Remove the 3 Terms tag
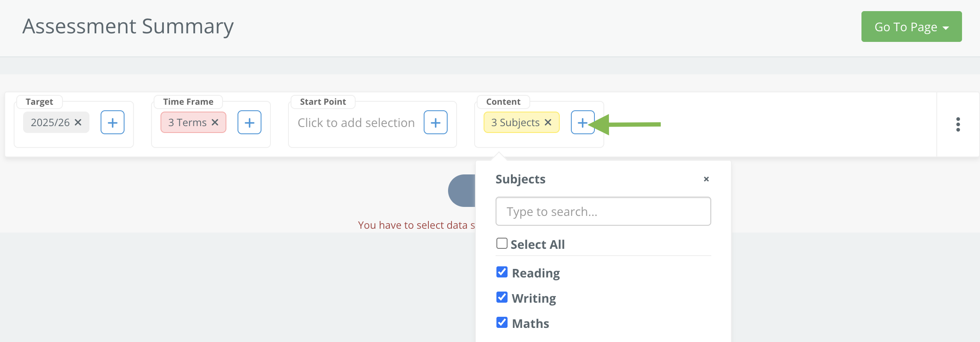The height and width of the screenshot is (342, 980). pyautogui.click(x=215, y=123)
